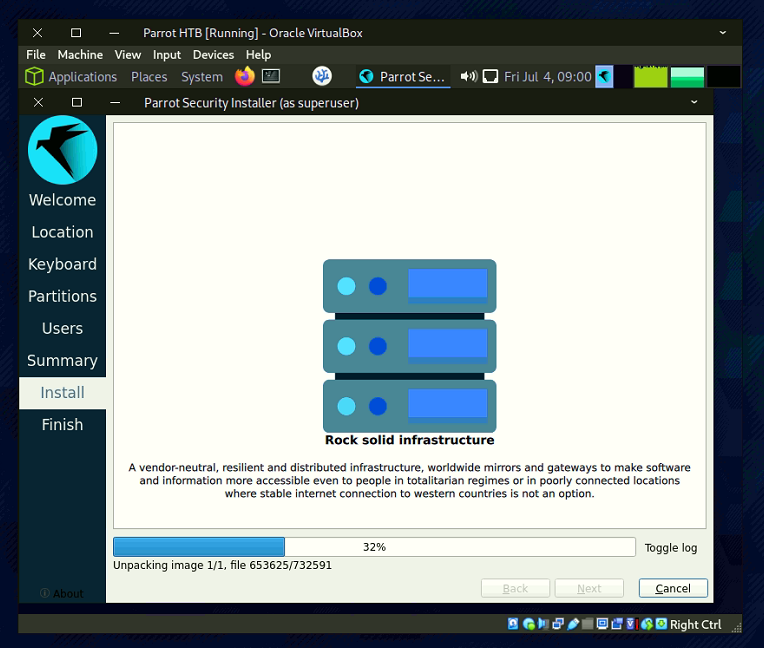Click the clock showing Fri Jul 4
Screen dimensions: 764x648
click(x=548, y=77)
